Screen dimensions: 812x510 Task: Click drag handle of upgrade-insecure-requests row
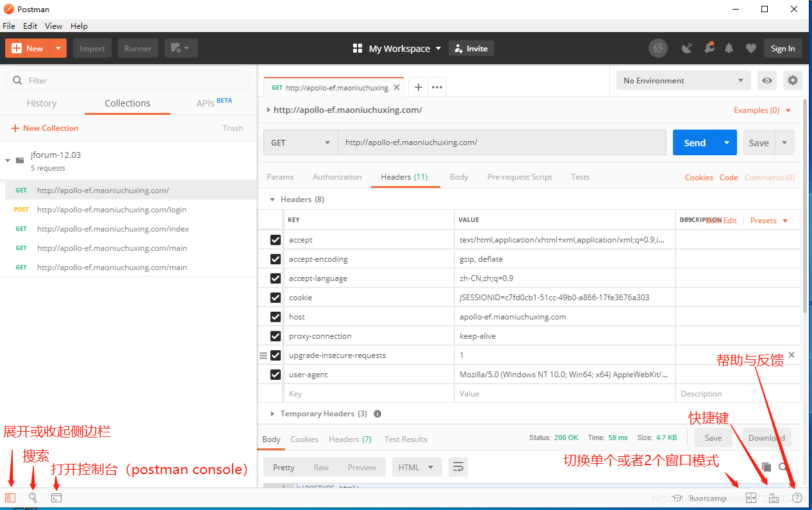click(263, 355)
